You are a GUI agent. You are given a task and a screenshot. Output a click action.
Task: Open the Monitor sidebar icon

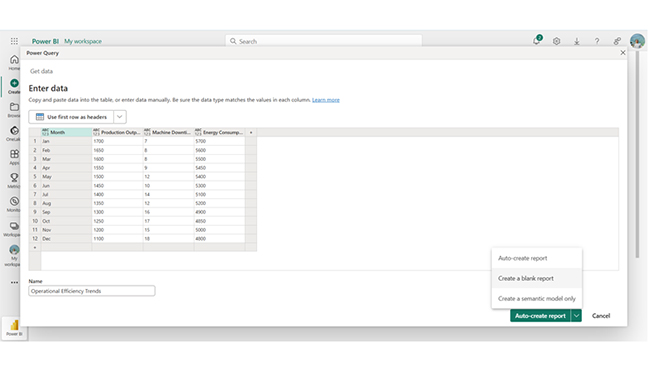[x=14, y=201]
